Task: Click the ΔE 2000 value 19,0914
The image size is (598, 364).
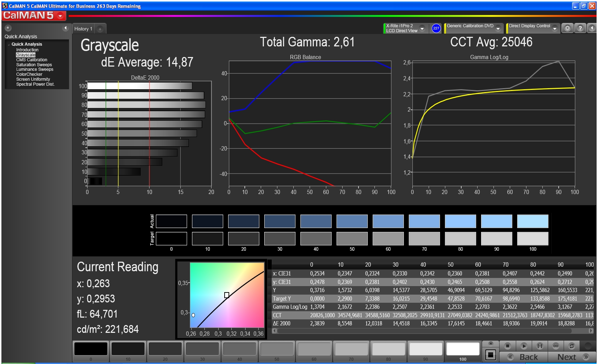Action: [x=539, y=324]
